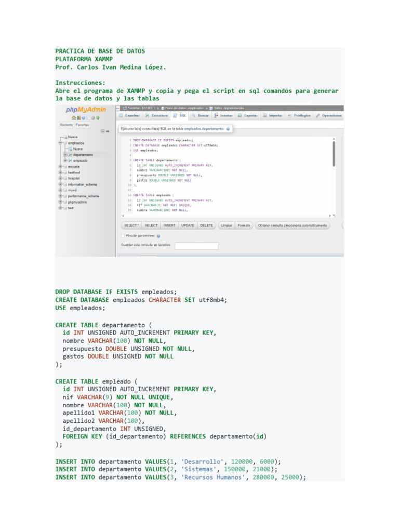Click the Guardar consulta en favoritos field
Image resolution: width=399 pixels, height=532 pixels.
click(197, 246)
